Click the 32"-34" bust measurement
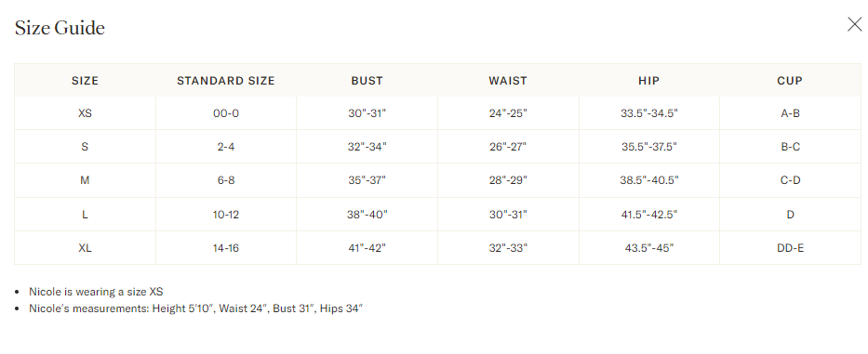 [367, 147]
